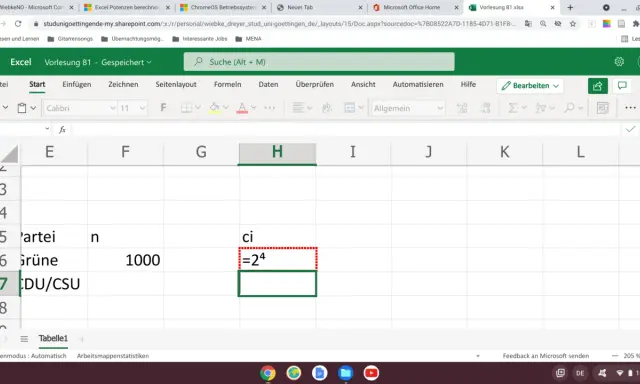640x384 pixels.
Task: Confirm entry with formula bar checkmark
Action: pyautogui.click(x=630, y=129)
